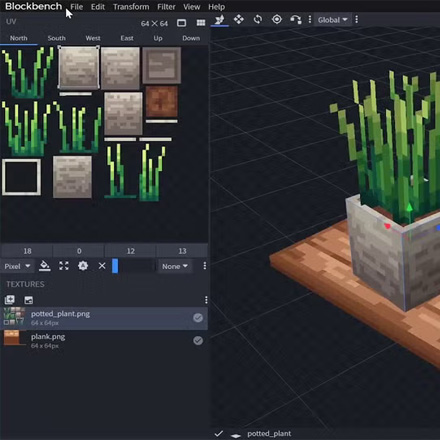440x440 pixels.
Task: Select the Vertex Snap tool
Action: click(x=219, y=20)
